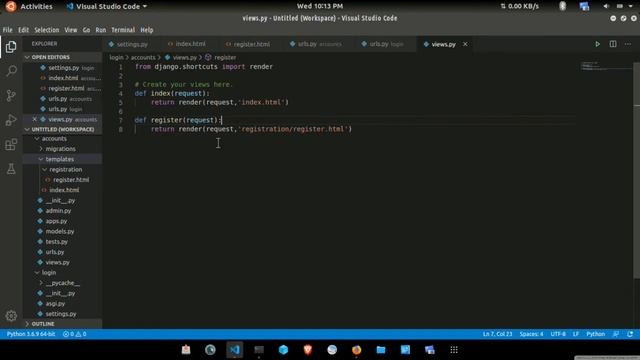Open Firefox from the dock
The height and width of the screenshot is (360, 640).
coord(356,350)
